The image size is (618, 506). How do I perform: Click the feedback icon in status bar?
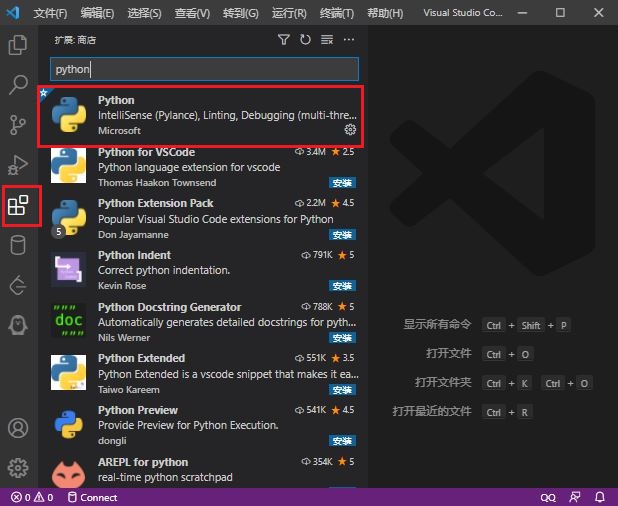(x=575, y=497)
